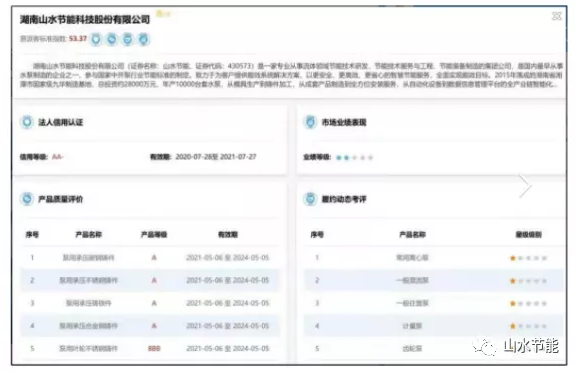
Task: Click 有效期 header in product quality table
Action: tap(227, 234)
